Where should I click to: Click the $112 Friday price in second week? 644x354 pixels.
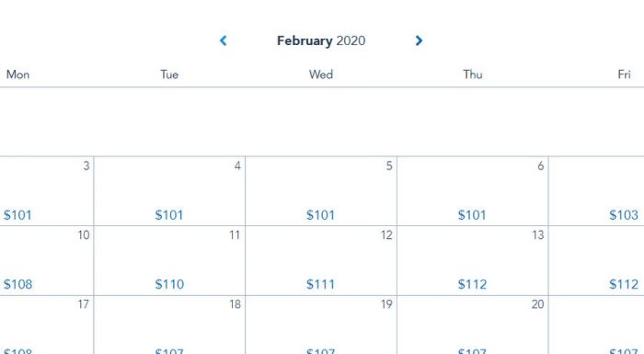pos(624,284)
